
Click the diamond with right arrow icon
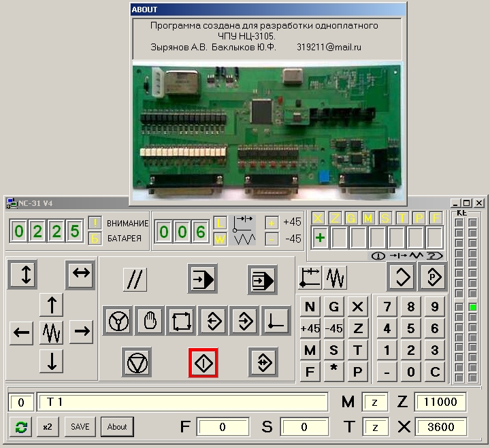(x=244, y=321)
